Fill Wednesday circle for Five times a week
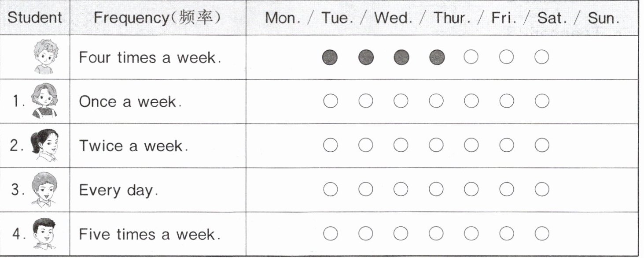Image resolution: width=644 pixels, height=258 pixels. 401,234
